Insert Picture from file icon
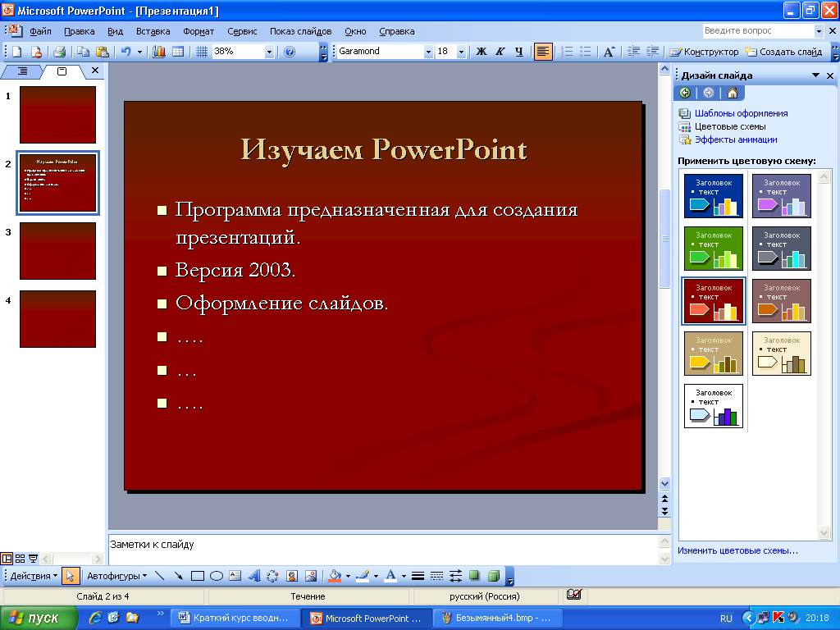Viewport: 840px width, 630px height. pos(311,576)
